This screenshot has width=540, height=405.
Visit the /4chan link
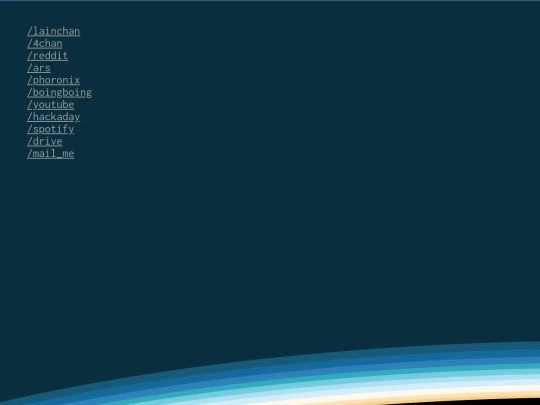click(45, 43)
